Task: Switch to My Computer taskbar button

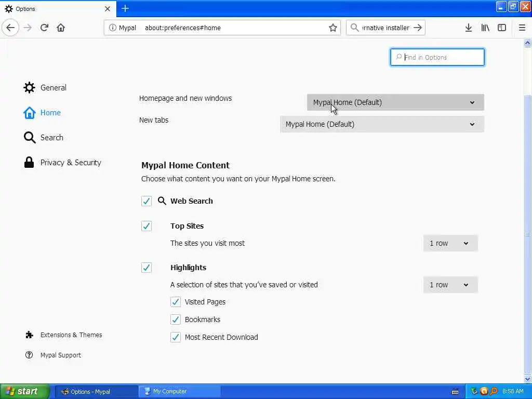Action: [x=179, y=392]
